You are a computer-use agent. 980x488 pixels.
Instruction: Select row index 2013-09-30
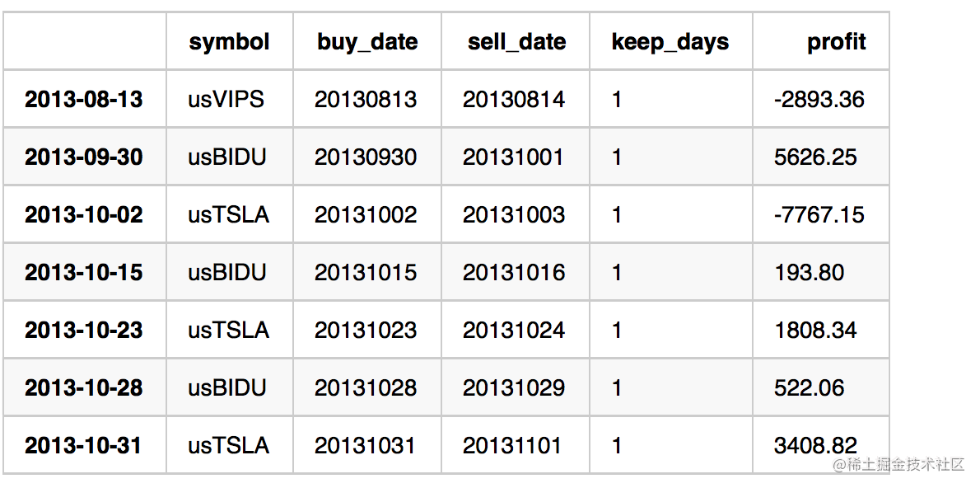pos(84,157)
